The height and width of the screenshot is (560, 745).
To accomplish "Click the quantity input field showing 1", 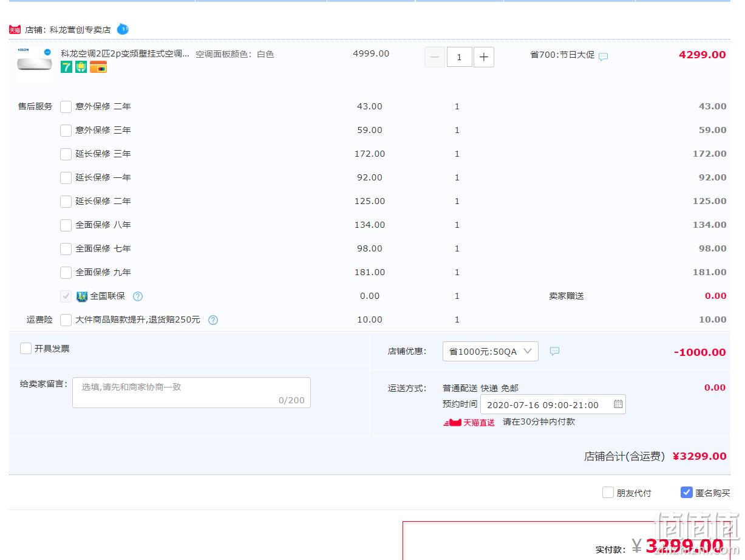I will (x=459, y=57).
